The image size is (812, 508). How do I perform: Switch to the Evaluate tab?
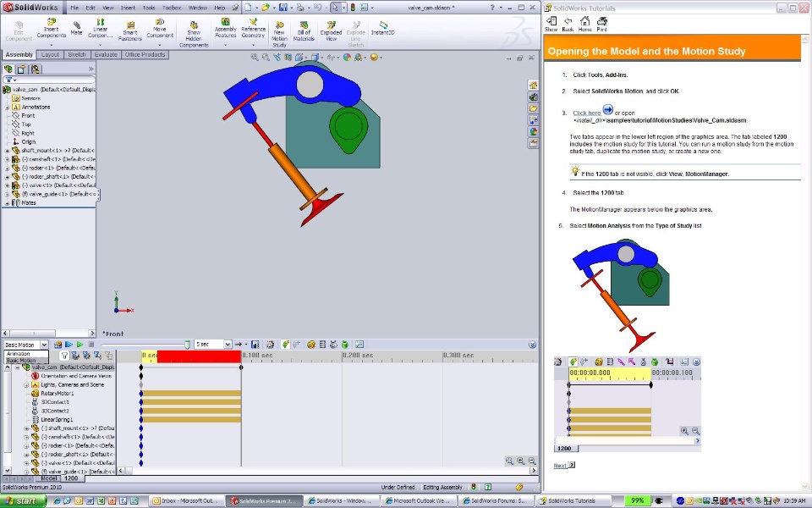(106, 54)
